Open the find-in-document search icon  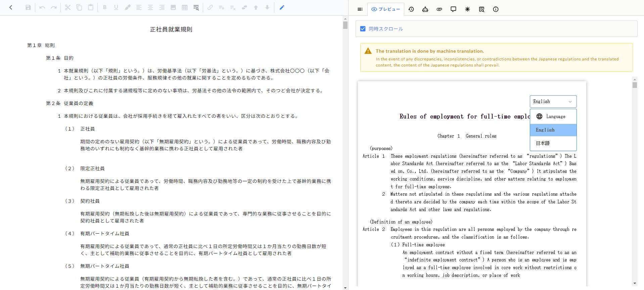pos(196,7)
